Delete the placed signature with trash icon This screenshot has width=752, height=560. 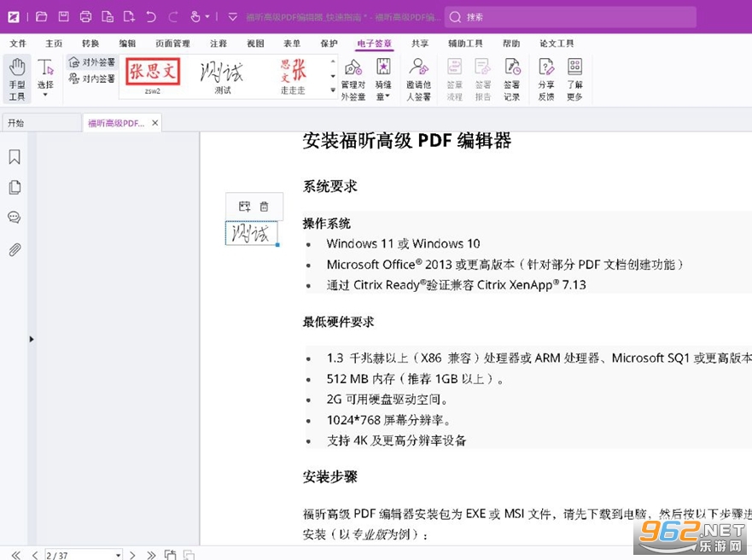tap(264, 207)
